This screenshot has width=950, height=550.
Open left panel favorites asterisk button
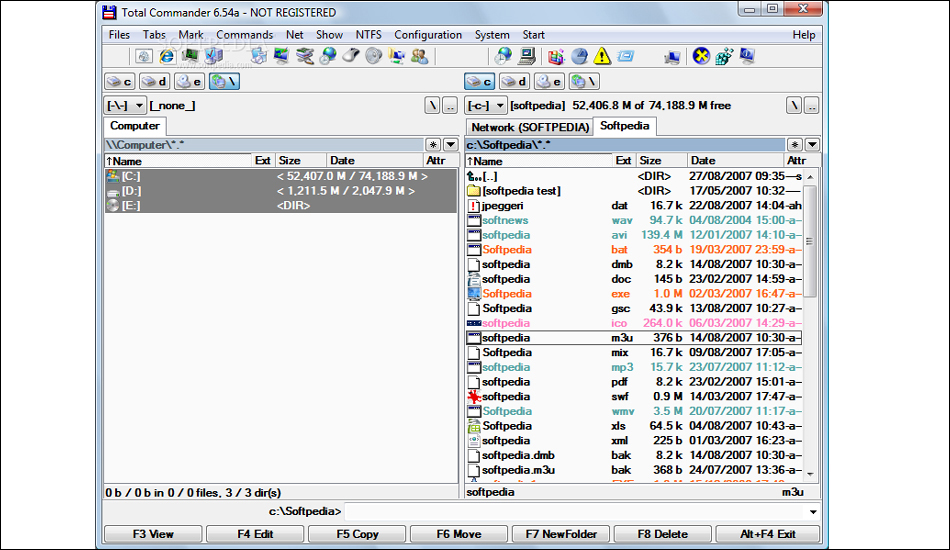433,145
